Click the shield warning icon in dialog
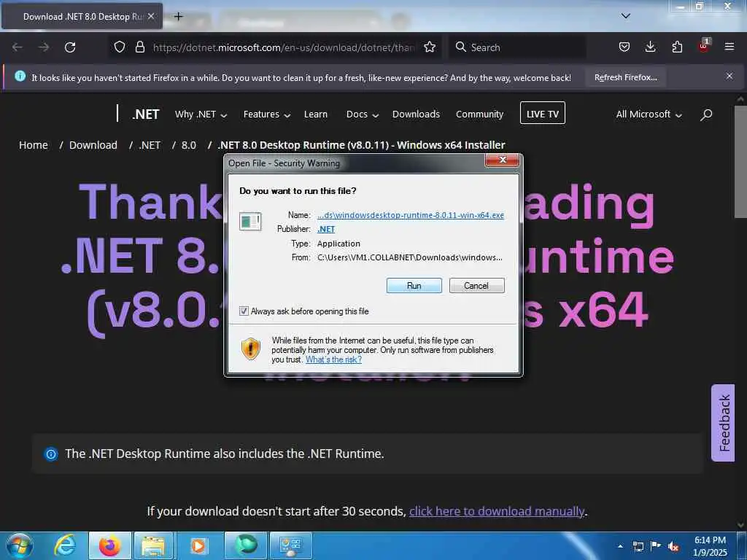This screenshot has width=747, height=560. click(x=251, y=349)
